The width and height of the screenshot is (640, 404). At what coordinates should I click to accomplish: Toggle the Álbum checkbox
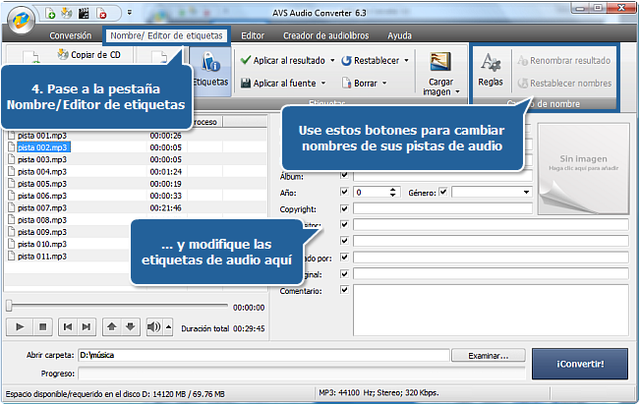tap(344, 175)
